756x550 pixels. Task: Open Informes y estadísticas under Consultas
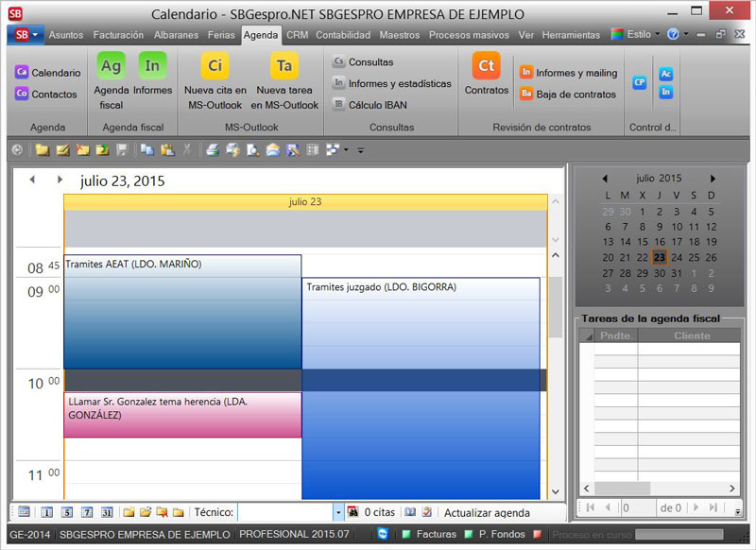pyautogui.click(x=399, y=83)
